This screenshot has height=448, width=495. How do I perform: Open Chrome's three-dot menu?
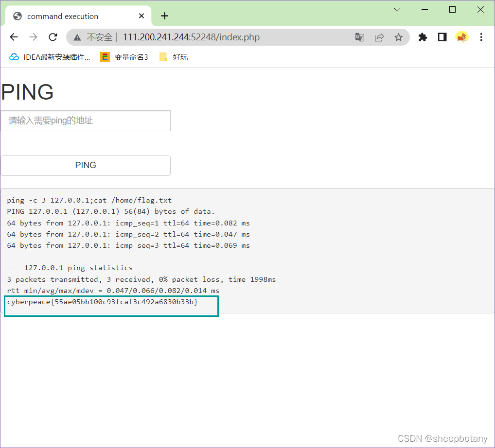[x=481, y=37]
